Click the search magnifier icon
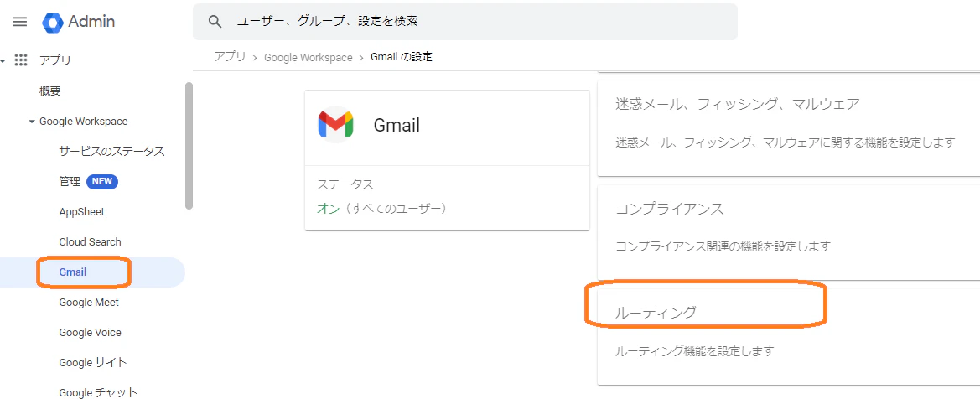This screenshot has width=980, height=399. 215,21
